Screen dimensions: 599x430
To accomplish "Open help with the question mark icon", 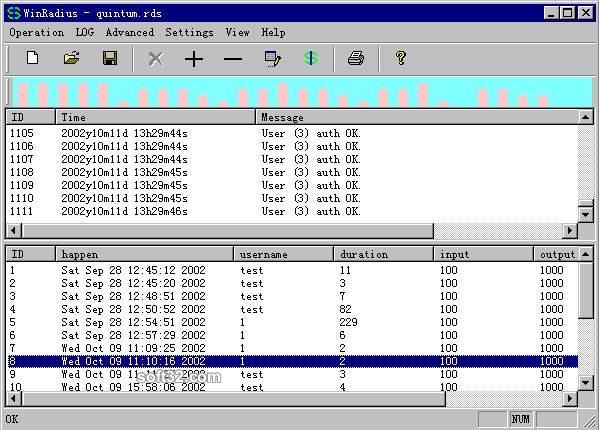I will coord(401,58).
